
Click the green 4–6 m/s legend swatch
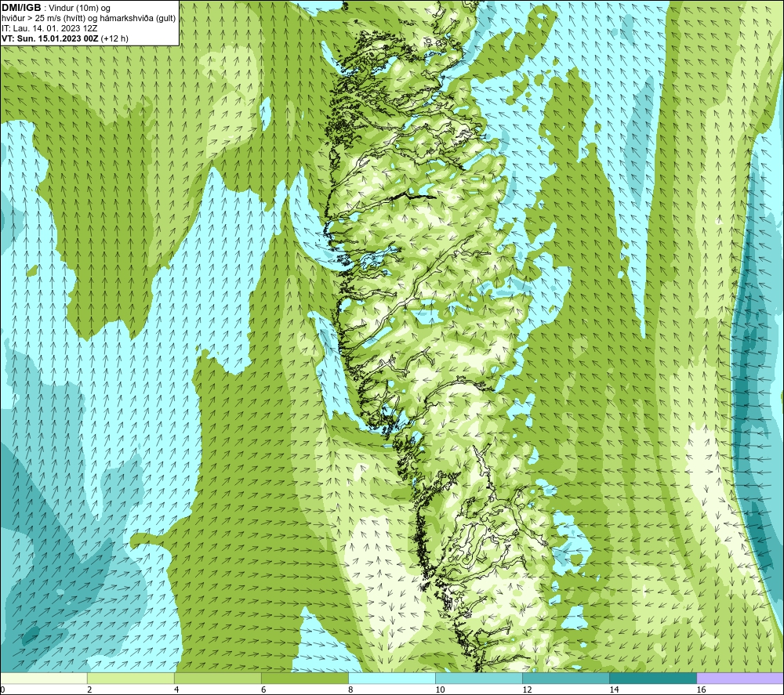pyautogui.click(x=217, y=679)
